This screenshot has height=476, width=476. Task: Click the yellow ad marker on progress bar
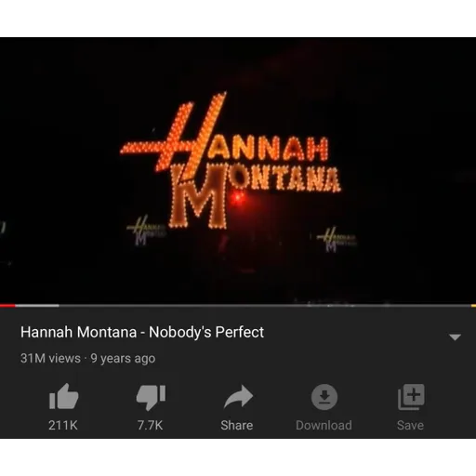[473, 306]
